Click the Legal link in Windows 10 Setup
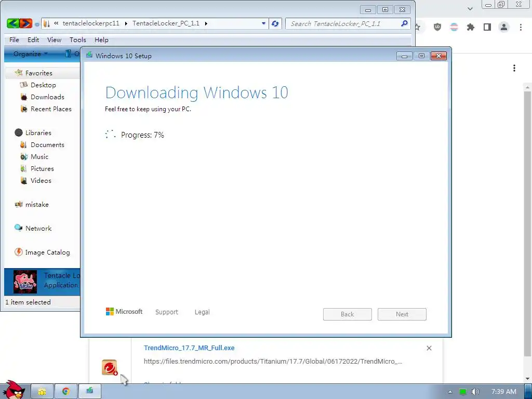Image resolution: width=532 pixels, height=399 pixels. [202, 312]
